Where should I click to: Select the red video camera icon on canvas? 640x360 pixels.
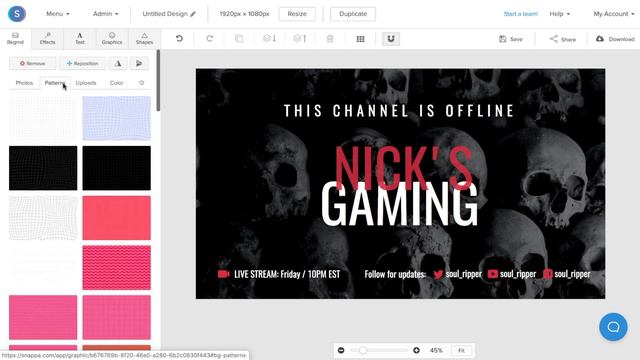pos(223,274)
